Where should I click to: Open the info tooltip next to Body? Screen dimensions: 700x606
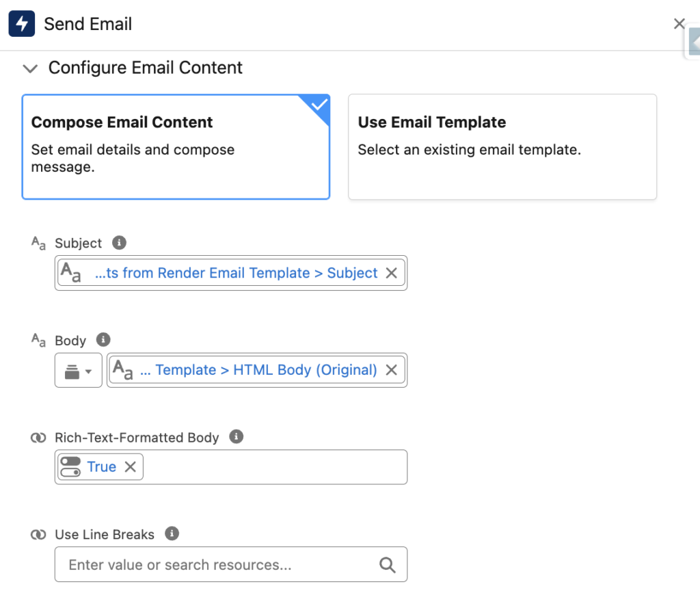103,339
